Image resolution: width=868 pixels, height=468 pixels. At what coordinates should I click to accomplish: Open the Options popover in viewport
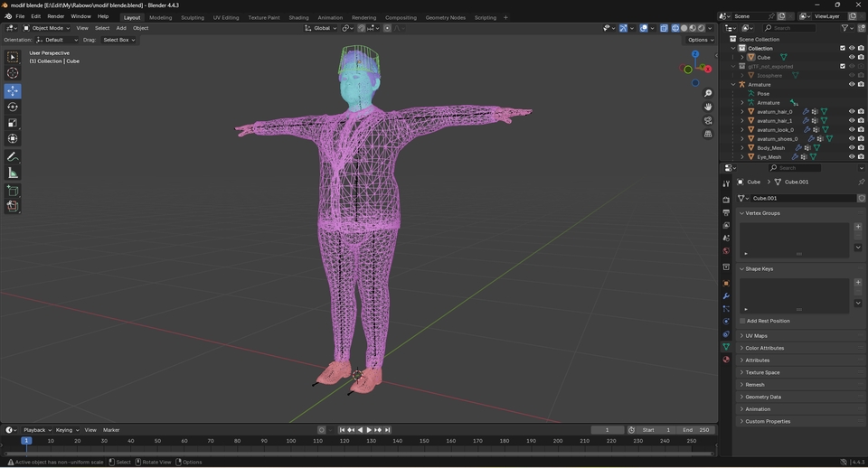coord(700,40)
